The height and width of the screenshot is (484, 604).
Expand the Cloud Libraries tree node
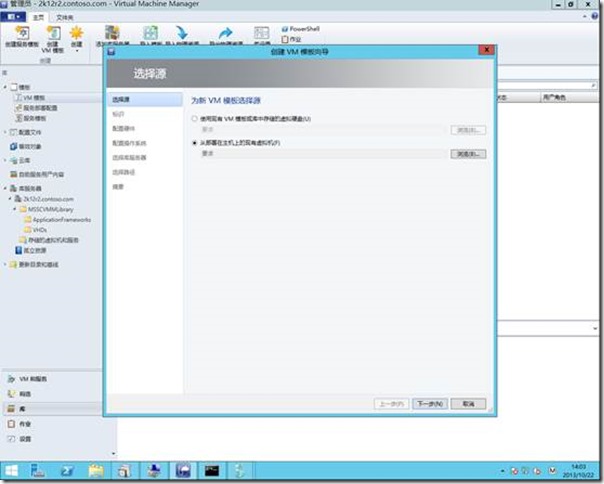click(5, 160)
